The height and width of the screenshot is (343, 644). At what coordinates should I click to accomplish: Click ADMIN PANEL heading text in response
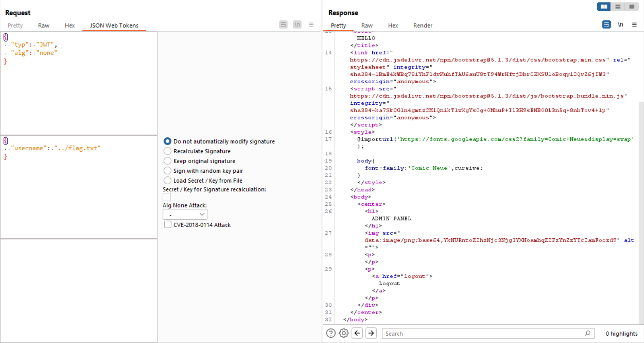coord(391,218)
